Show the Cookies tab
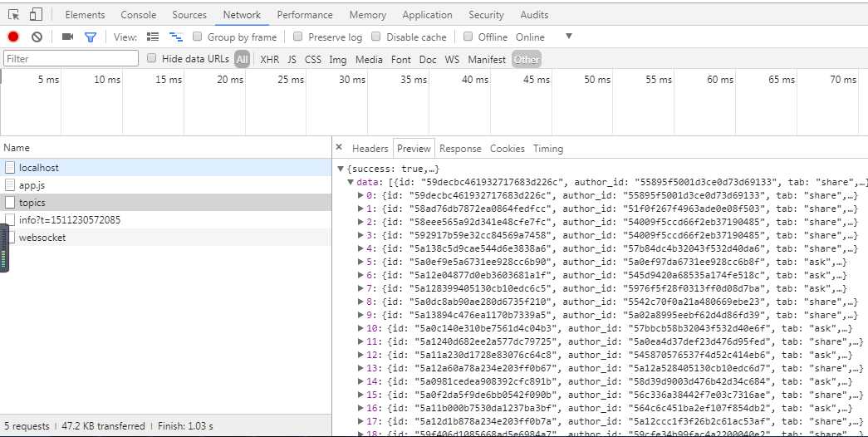 click(507, 149)
